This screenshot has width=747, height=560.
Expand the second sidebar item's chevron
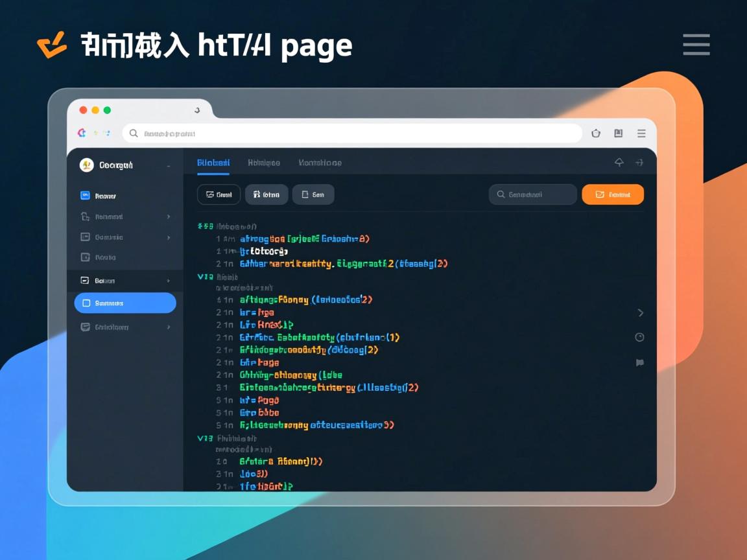[169, 216]
